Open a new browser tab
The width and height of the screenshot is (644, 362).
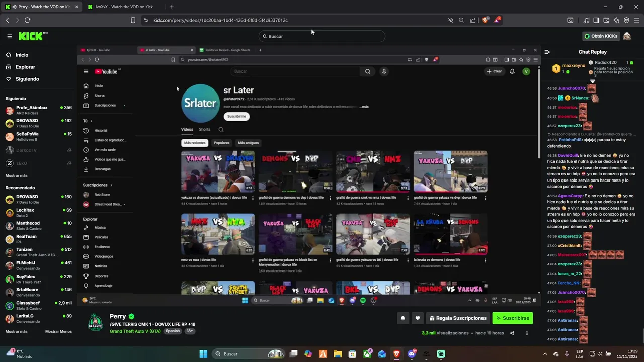pyautogui.click(x=172, y=7)
